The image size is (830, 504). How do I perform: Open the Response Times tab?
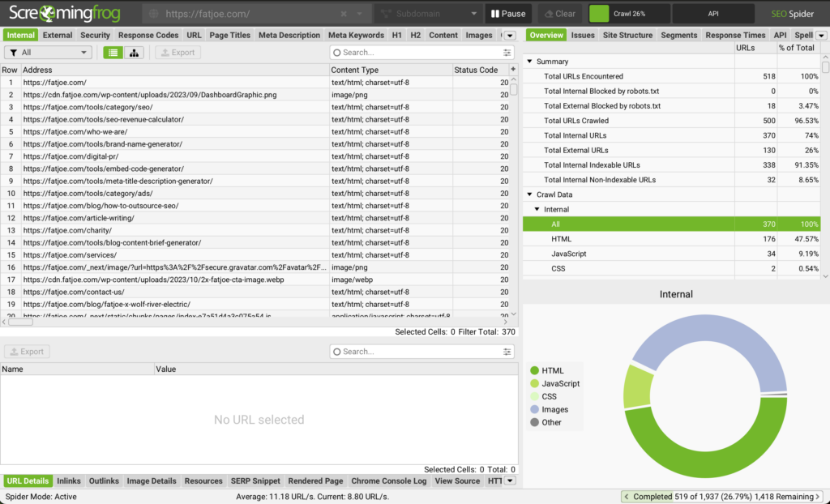[735, 35]
